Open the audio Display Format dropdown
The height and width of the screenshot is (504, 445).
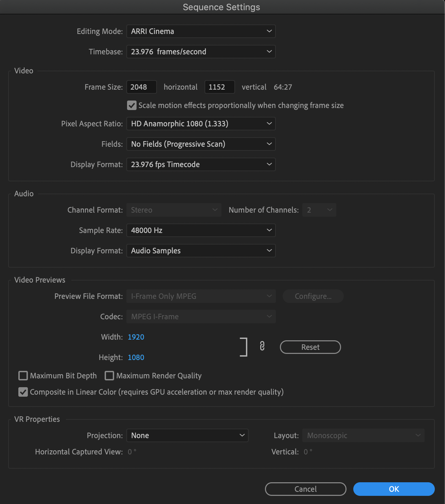pos(201,251)
